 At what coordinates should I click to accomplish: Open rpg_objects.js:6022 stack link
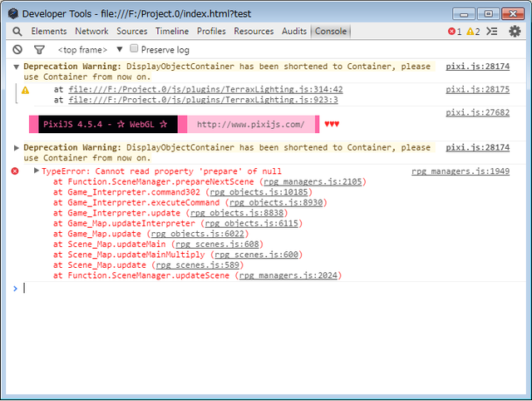(198, 235)
